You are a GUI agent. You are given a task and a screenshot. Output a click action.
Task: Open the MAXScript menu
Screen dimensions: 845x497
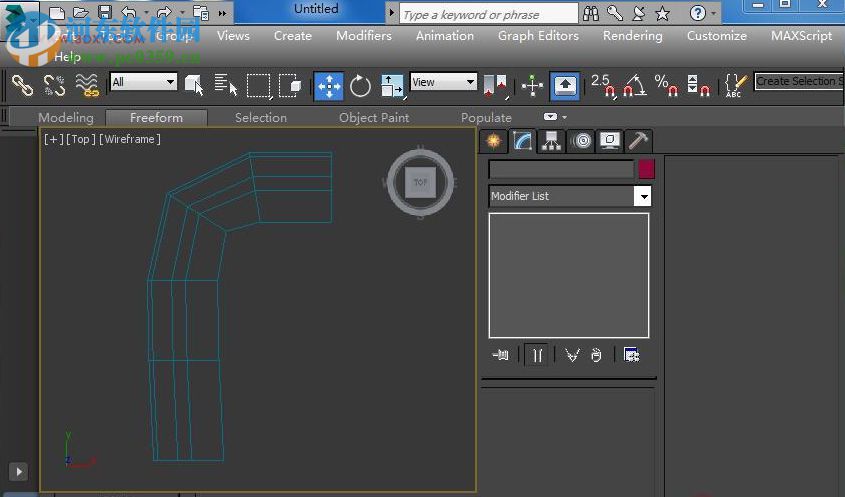coord(801,36)
